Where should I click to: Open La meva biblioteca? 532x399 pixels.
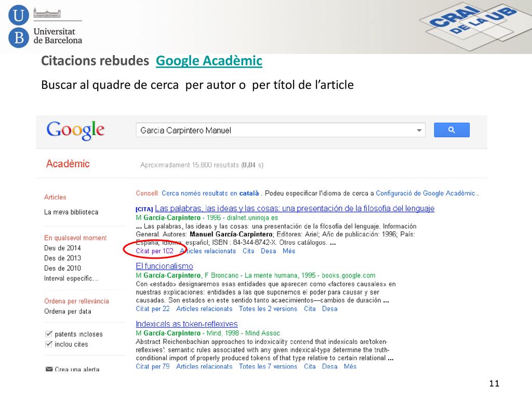click(x=71, y=212)
